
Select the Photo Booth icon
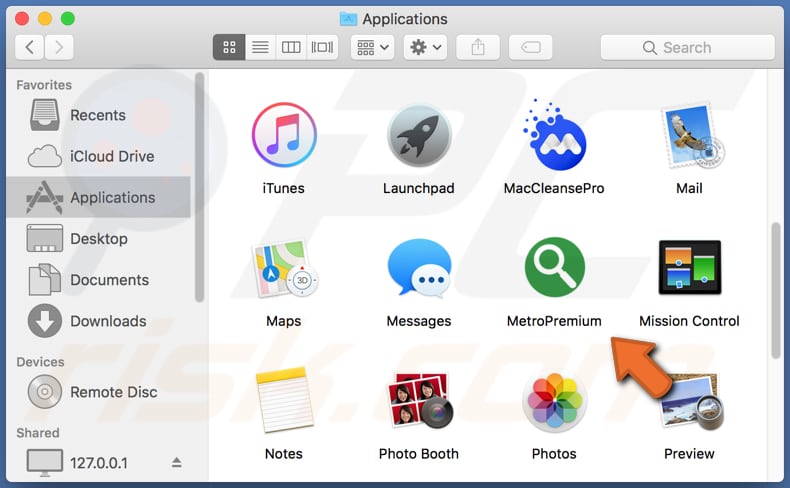(x=419, y=400)
